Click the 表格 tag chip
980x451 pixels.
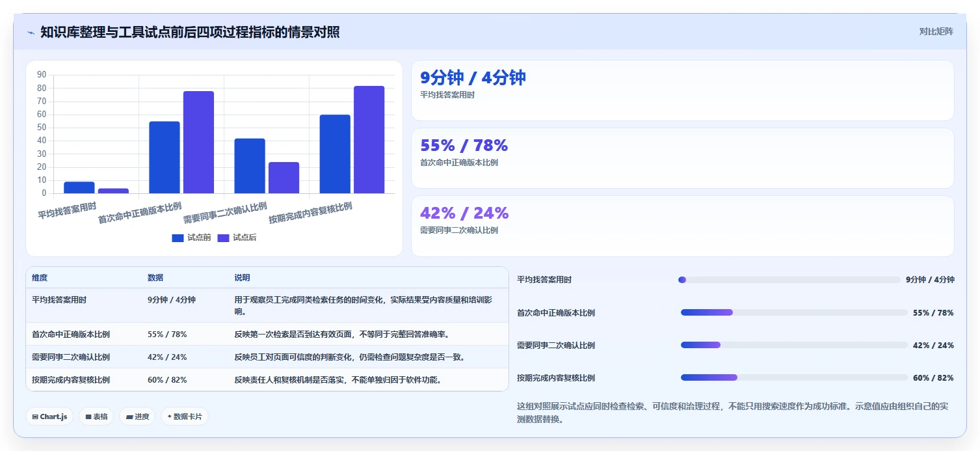[x=96, y=417]
